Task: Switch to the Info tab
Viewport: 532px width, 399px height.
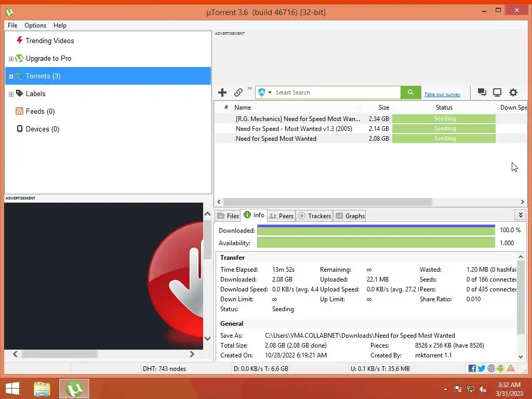Action: point(254,215)
